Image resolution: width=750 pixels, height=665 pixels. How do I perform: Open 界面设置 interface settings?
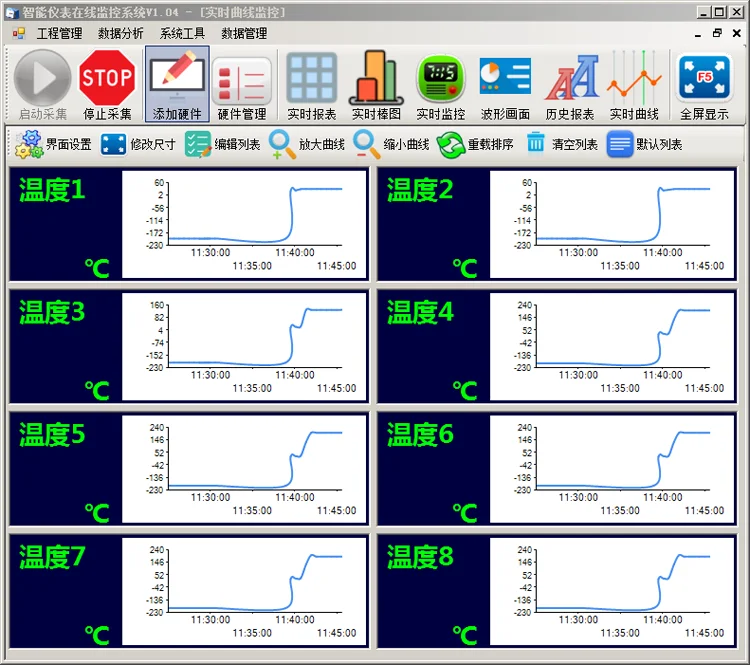pos(53,144)
